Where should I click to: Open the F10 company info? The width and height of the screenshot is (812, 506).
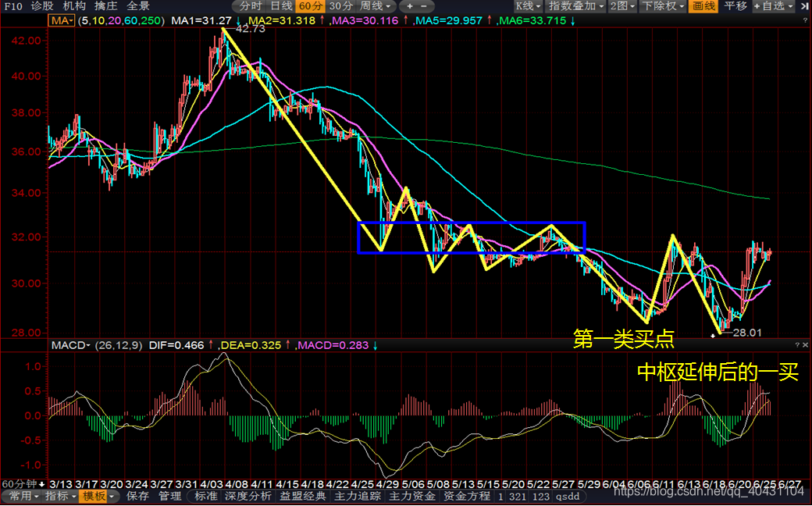[13, 6]
